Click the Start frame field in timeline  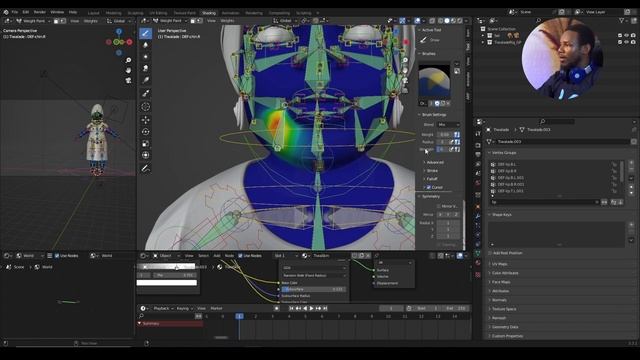427,309
